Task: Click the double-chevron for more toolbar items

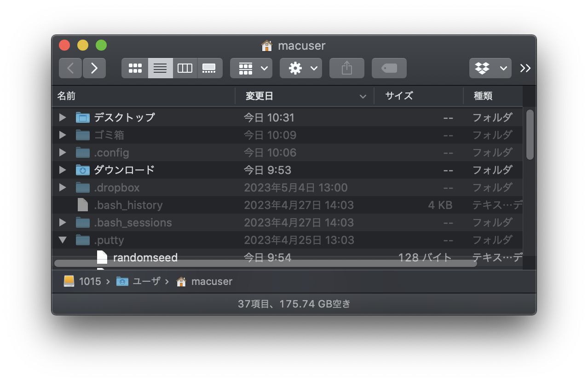Action: point(525,68)
